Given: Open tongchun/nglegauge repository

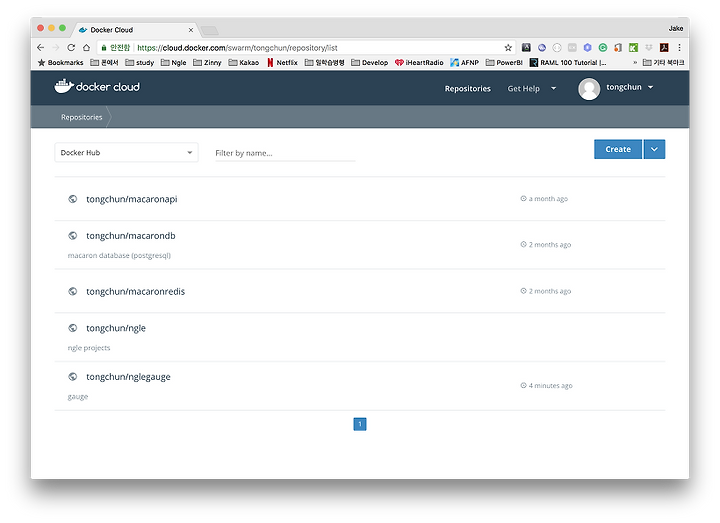Looking at the screenshot, I should coord(128,377).
